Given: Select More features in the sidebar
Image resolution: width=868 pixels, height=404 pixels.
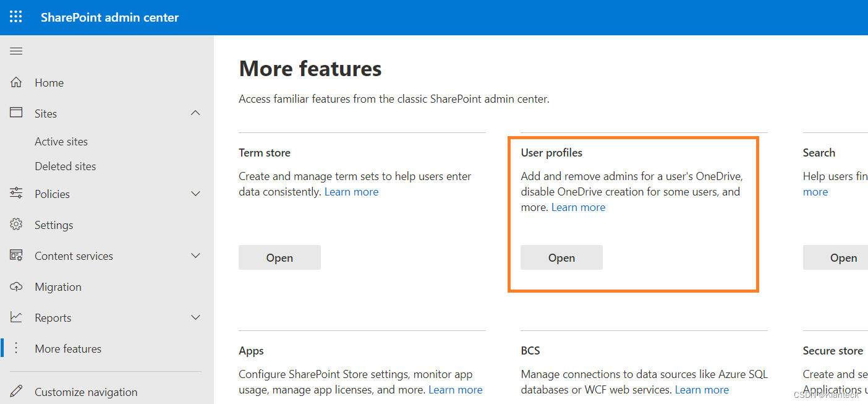Looking at the screenshot, I should (x=67, y=348).
